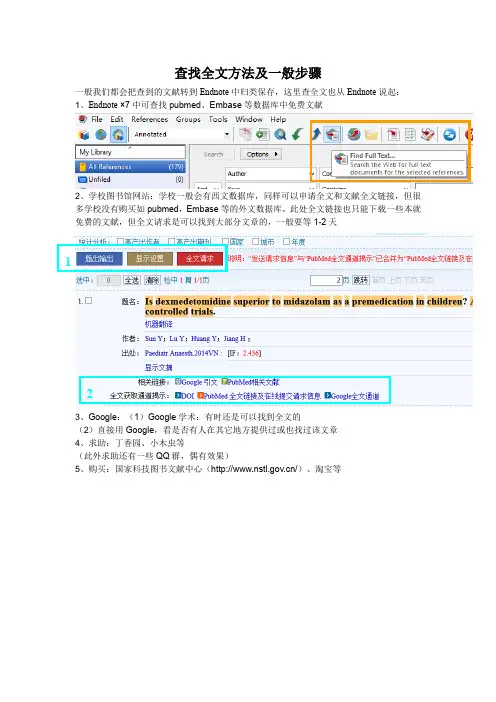Click the http://www.nstl.gov.cn/ URL text
Image resolution: width=496 pixels, height=702 pixels.
point(254,469)
